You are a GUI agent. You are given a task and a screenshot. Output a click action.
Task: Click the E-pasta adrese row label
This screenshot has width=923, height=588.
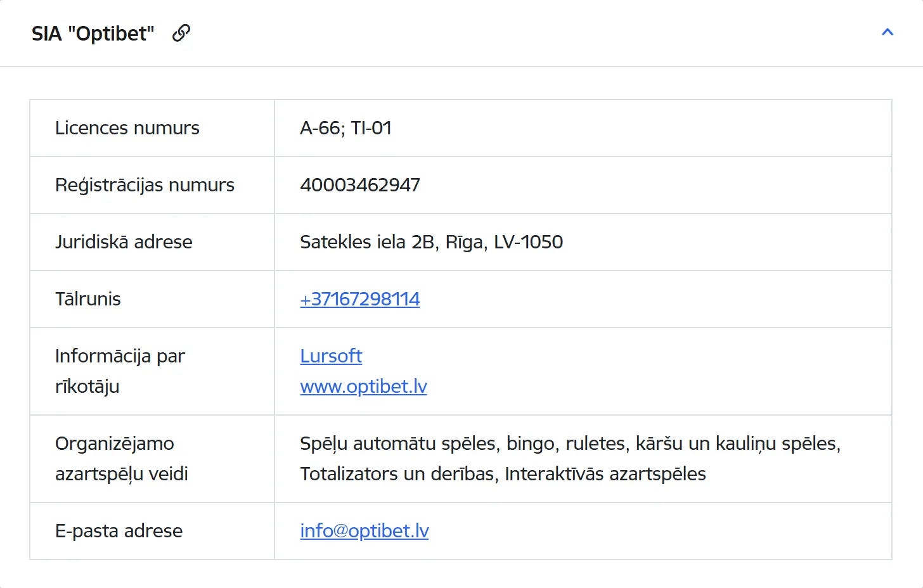coord(119,531)
